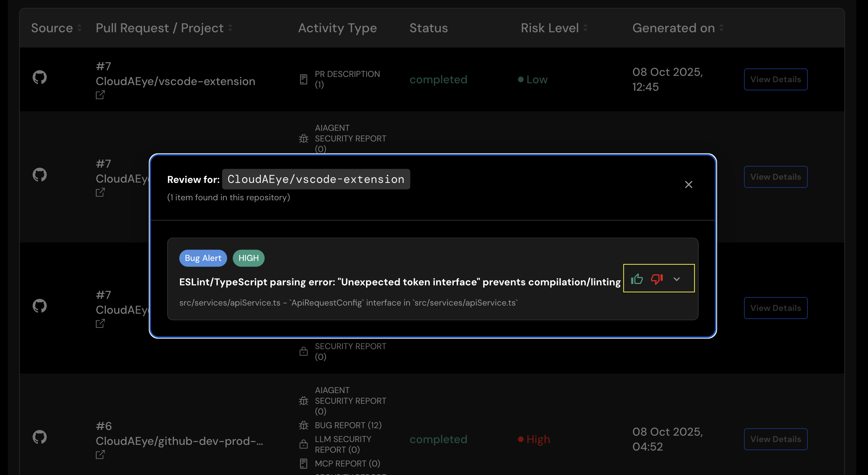868x475 pixels.
Task: Expand the ESLint bug alert details chevron
Action: (x=677, y=279)
